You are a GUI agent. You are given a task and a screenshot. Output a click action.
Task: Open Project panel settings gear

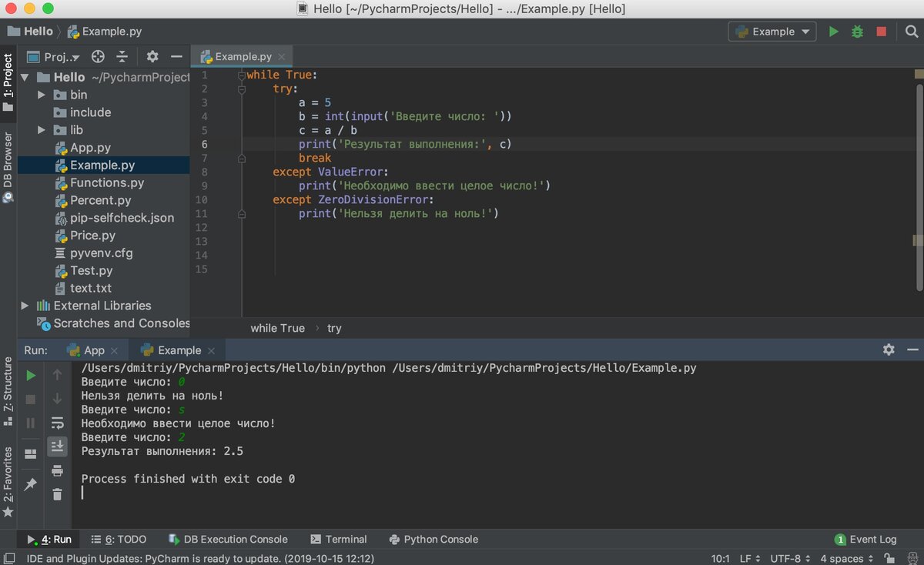click(152, 57)
